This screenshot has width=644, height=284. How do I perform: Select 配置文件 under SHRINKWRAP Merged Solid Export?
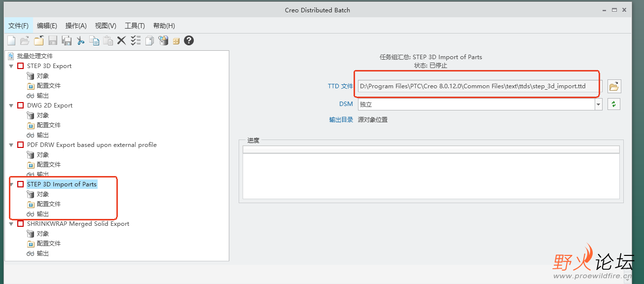(49, 244)
